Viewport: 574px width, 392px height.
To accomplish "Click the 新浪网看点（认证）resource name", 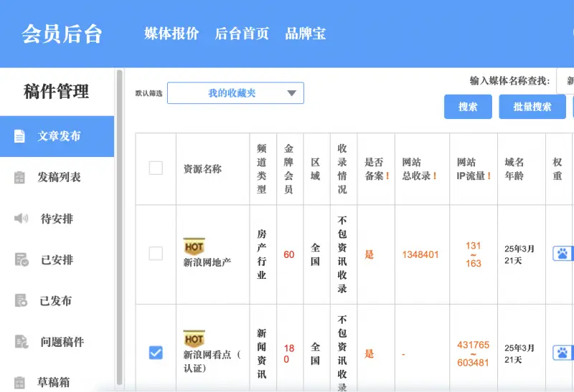I will (212, 361).
